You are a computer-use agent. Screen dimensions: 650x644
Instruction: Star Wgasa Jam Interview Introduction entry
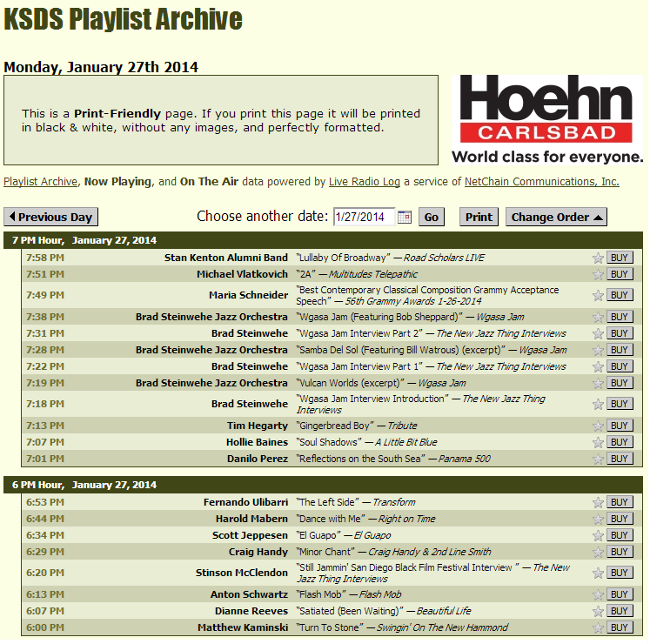(x=599, y=405)
